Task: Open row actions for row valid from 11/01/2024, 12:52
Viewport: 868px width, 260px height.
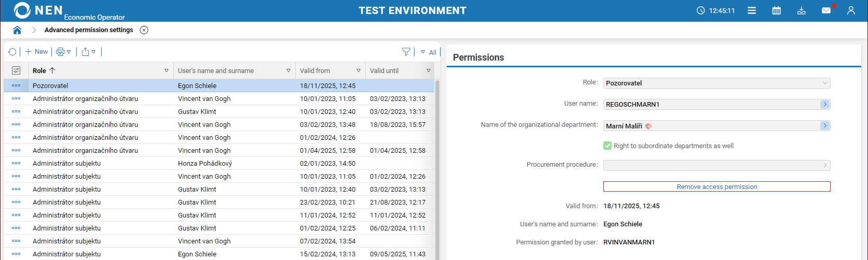Action: (16, 215)
